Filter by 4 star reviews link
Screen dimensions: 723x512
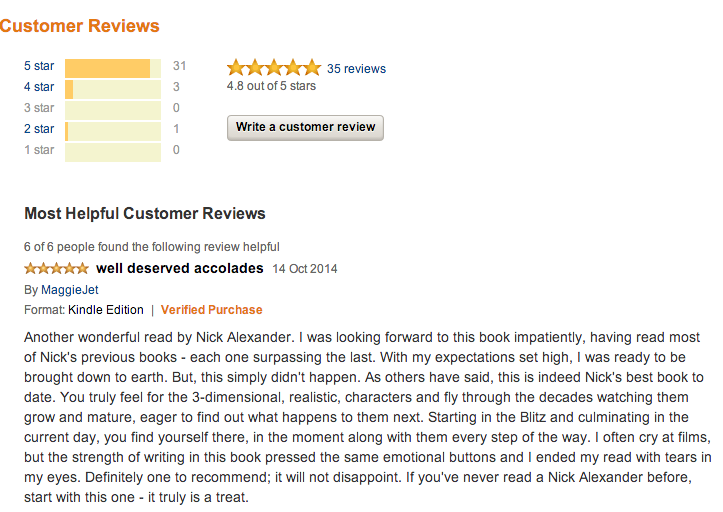[39, 87]
